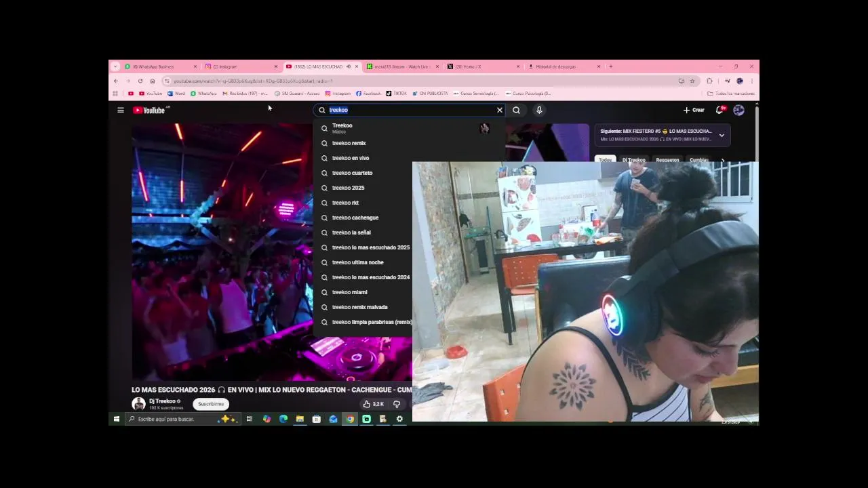
Task: Select the Dj Treekoo filter chip
Action: click(x=634, y=160)
